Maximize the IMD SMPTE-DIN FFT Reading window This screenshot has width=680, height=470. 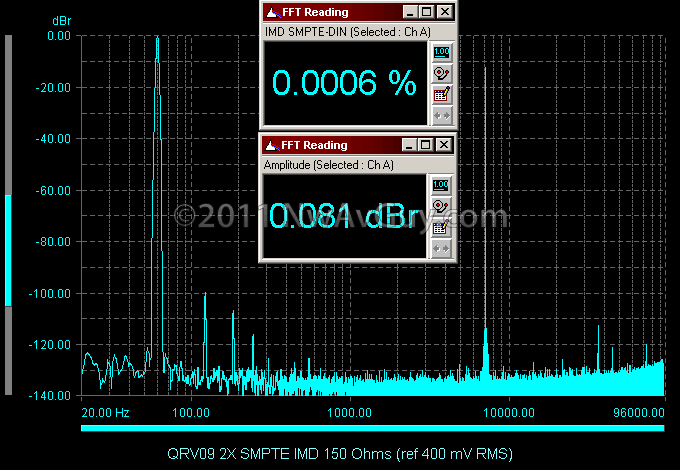click(x=427, y=12)
